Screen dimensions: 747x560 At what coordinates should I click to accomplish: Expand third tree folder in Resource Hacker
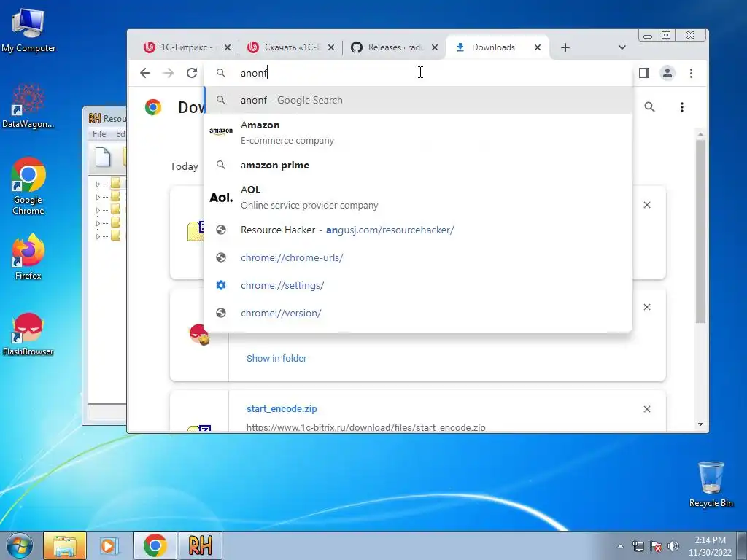[98, 210]
